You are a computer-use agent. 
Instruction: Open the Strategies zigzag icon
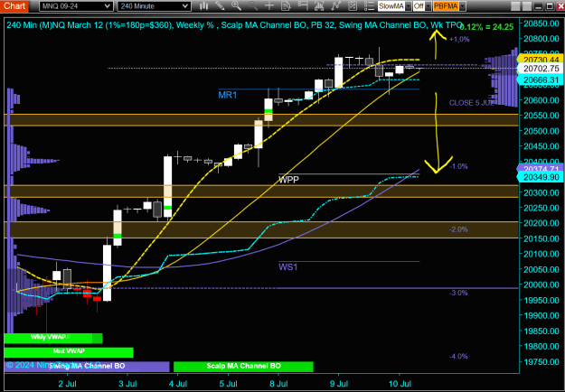335,5
